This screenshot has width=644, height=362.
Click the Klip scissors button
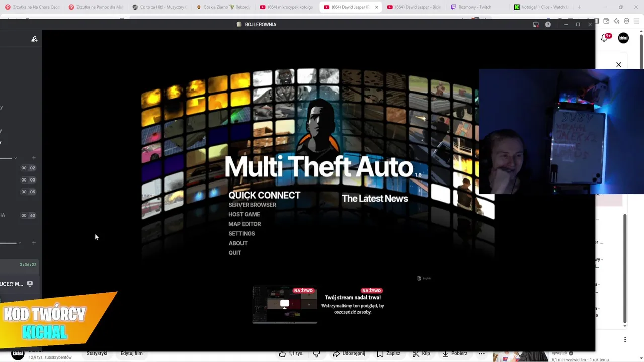[421, 353]
